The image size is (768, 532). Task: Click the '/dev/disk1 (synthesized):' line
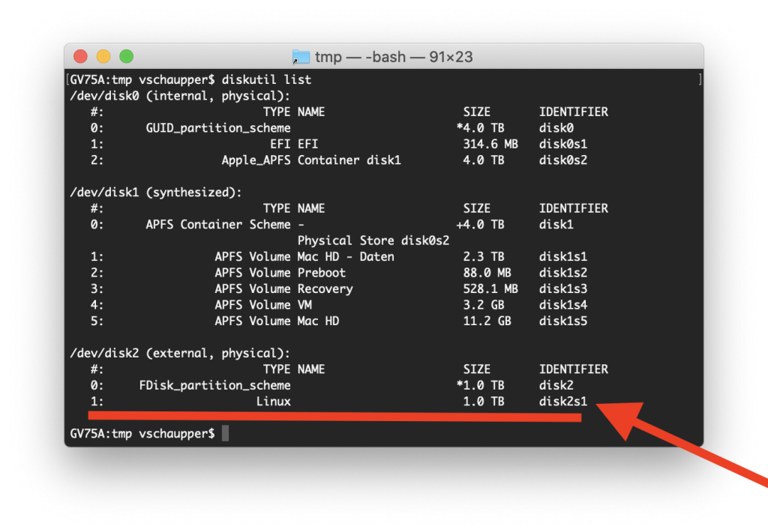point(156,192)
